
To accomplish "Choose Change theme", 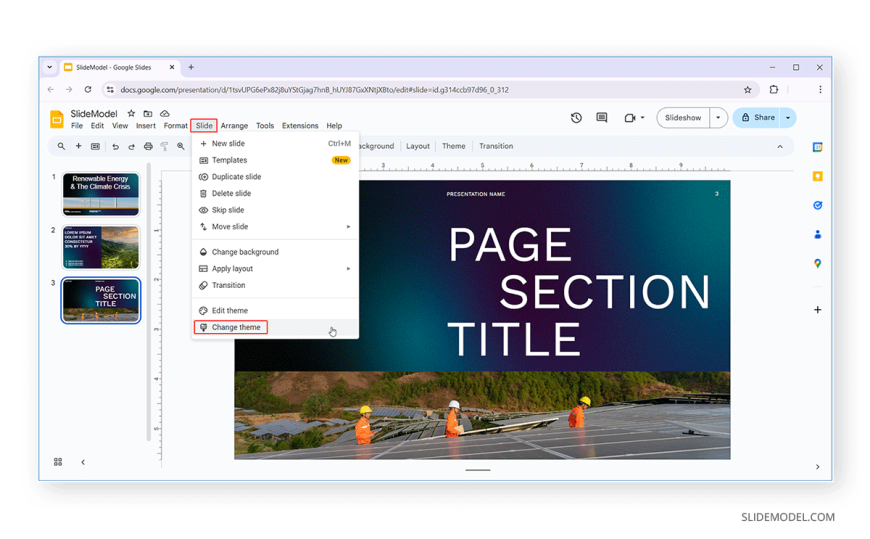I will point(275,328).
